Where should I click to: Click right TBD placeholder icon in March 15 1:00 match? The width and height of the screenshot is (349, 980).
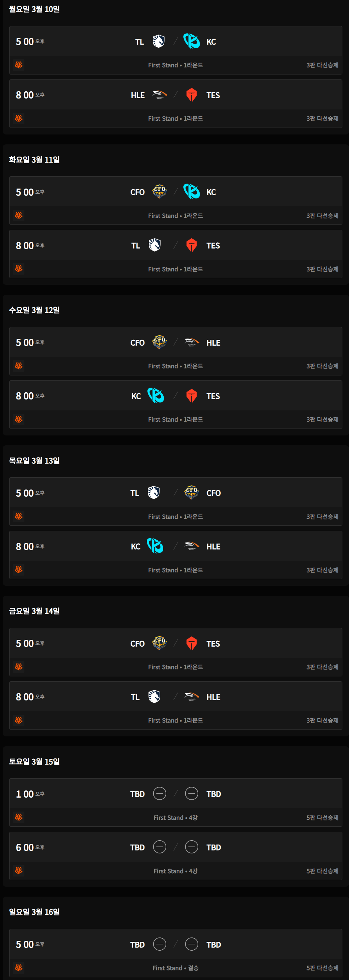[191, 793]
